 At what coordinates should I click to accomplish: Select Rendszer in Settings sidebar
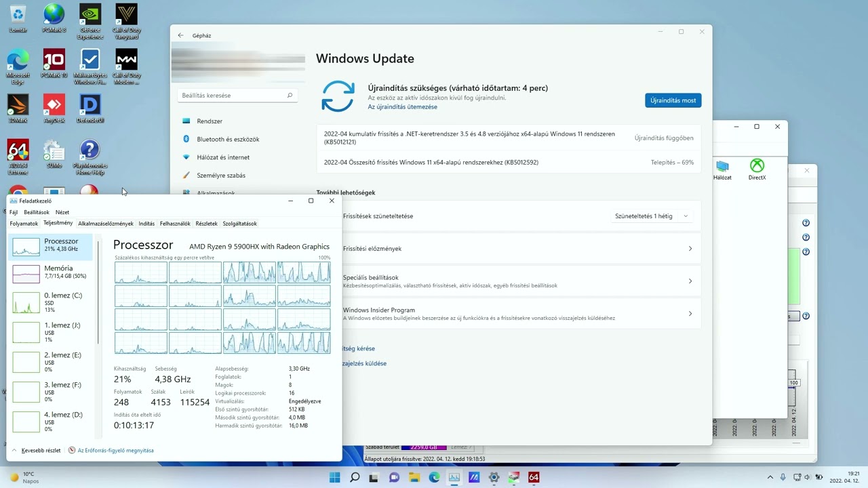coord(238,121)
